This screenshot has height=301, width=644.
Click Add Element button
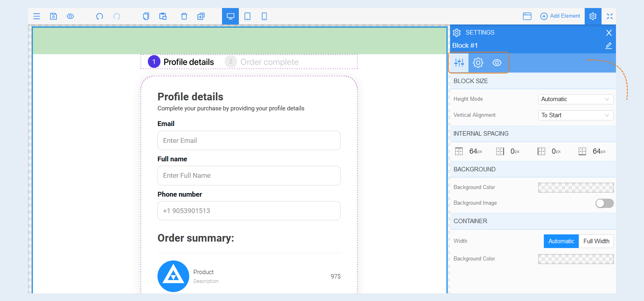coord(560,16)
